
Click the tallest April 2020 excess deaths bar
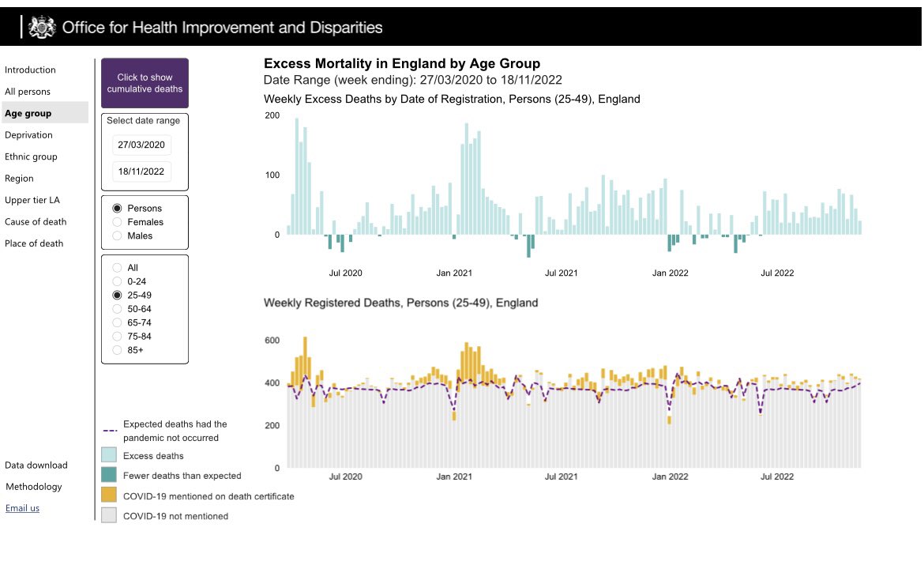tap(297, 176)
